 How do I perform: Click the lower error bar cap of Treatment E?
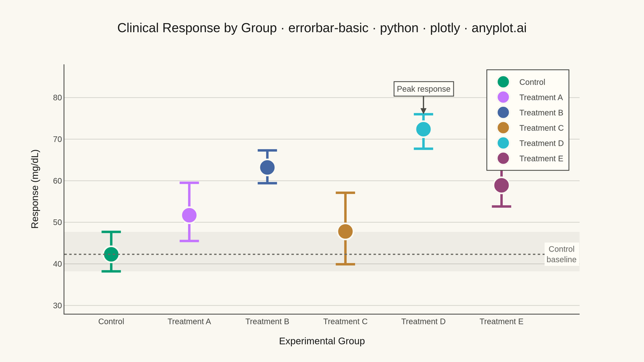coord(501,206)
